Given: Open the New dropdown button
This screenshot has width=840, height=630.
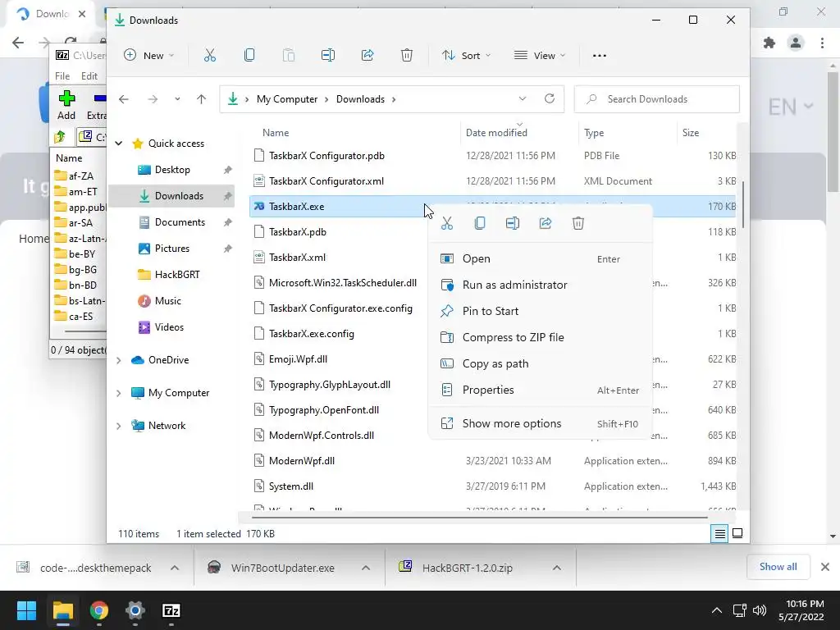Looking at the screenshot, I should [x=149, y=55].
